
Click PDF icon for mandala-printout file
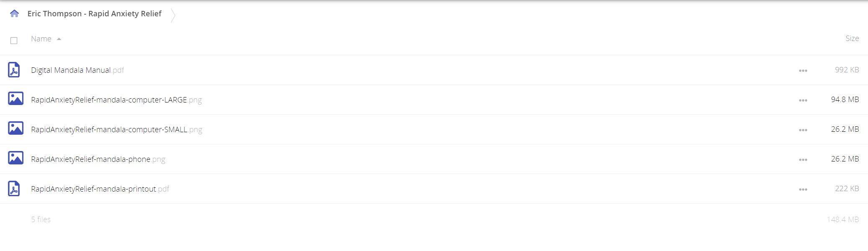[x=14, y=189]
